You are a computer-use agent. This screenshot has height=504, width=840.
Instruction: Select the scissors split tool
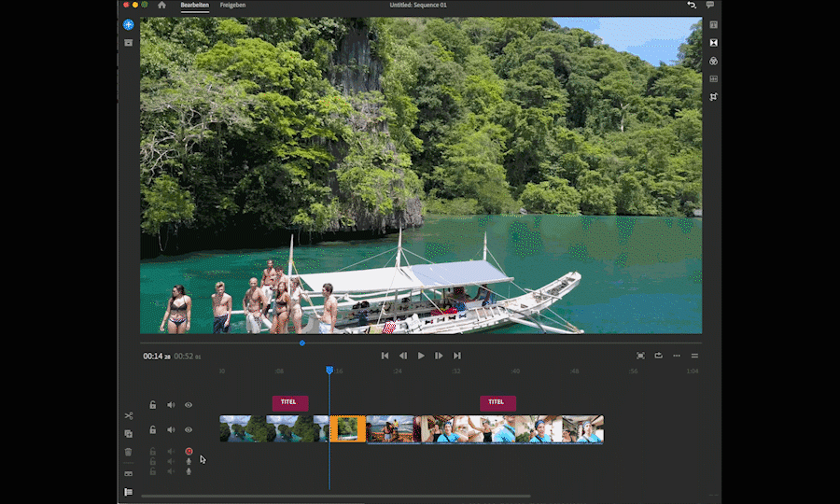point(128,416)
